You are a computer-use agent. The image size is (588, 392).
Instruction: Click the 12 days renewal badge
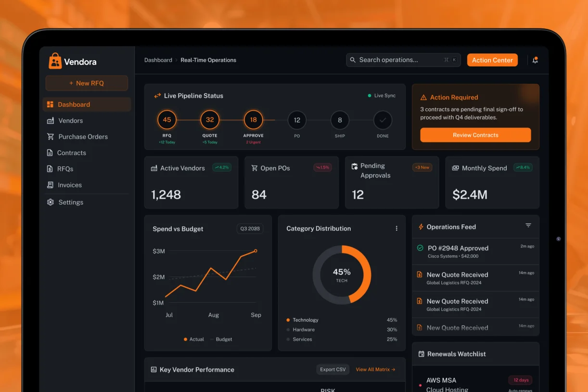tap(521, 380)
